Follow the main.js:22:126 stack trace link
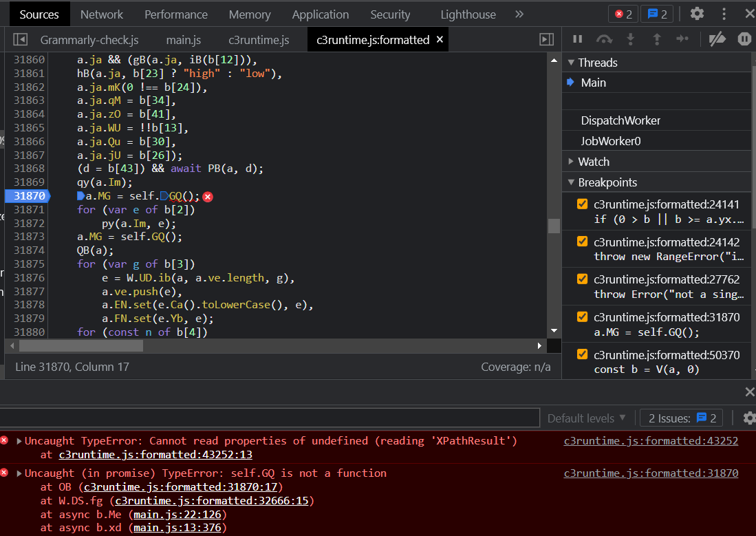 (x=177, y=514)
